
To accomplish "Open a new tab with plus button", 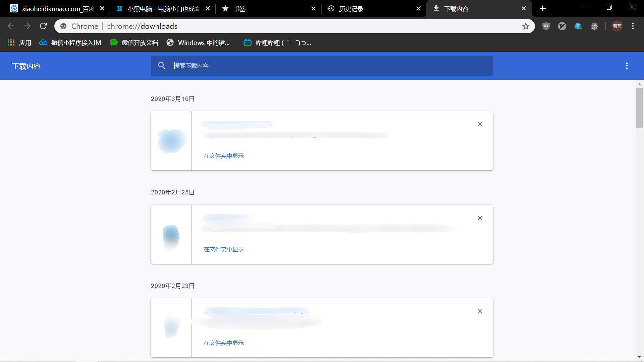I will pos(543,9).
